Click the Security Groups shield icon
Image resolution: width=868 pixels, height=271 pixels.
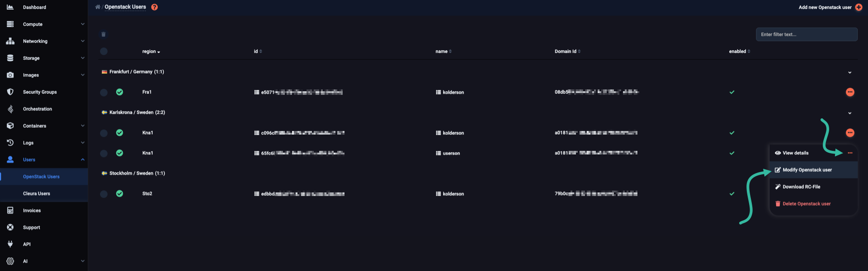pos(10,92)
